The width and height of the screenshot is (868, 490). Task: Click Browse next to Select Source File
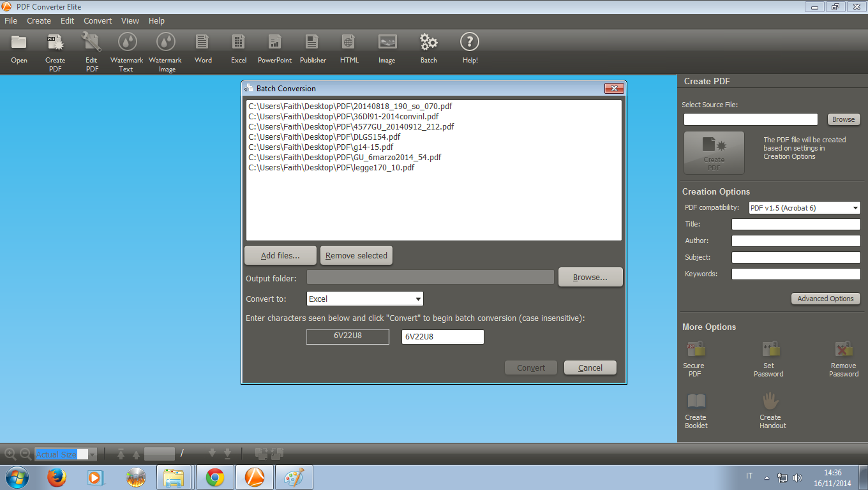point(843,119)
